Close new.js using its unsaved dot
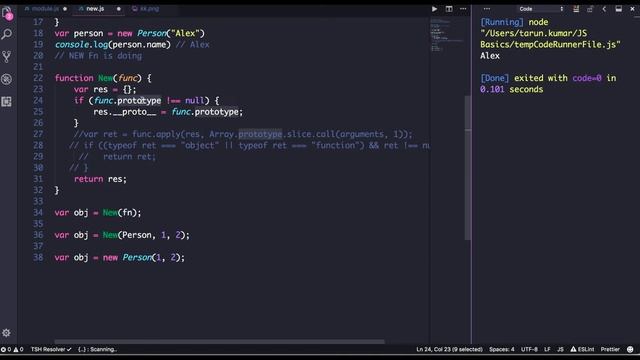This screenshot has width=640, height=360. point(119,9)
